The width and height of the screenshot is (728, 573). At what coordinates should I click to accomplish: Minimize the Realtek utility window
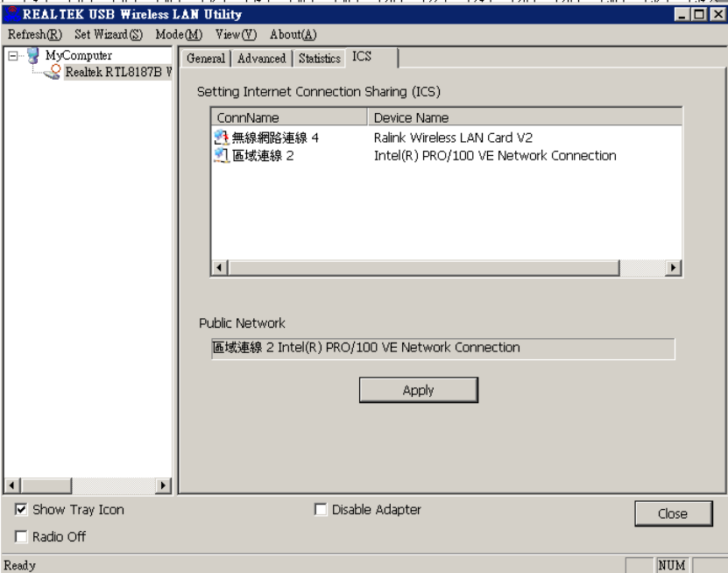pyautogui.click(x=682, y=14)
